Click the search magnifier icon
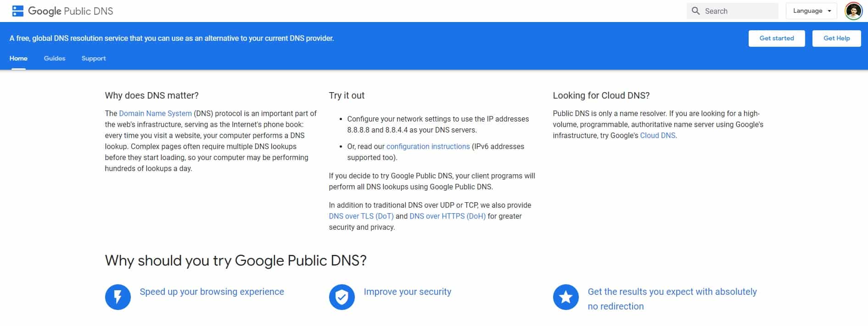Screen dimensions: 868x326 [x=696, y=11]
